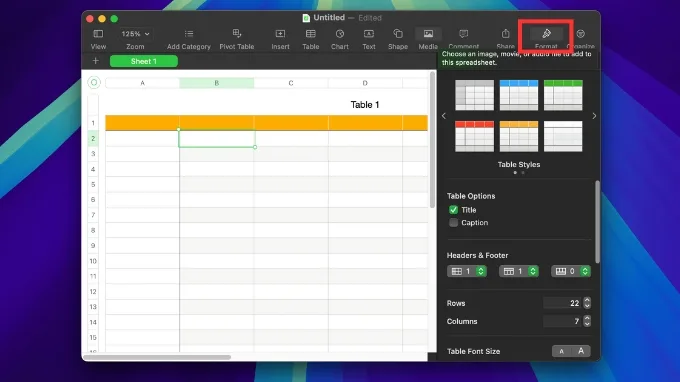Show previous table styles page
Viewport: 680px width, 382px height.
(x=444, y=116)
